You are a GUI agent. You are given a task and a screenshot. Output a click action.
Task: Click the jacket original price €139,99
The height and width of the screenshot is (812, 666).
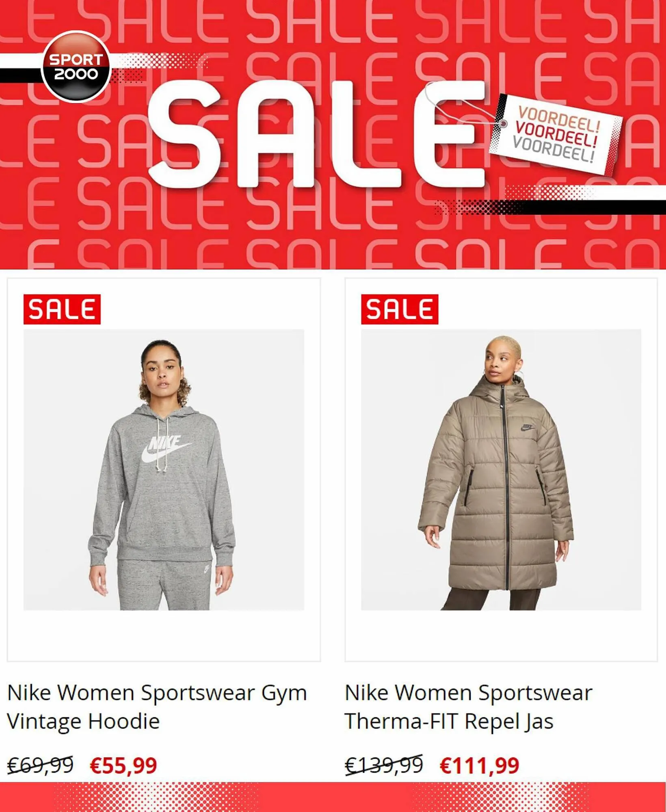coord(384,766)
